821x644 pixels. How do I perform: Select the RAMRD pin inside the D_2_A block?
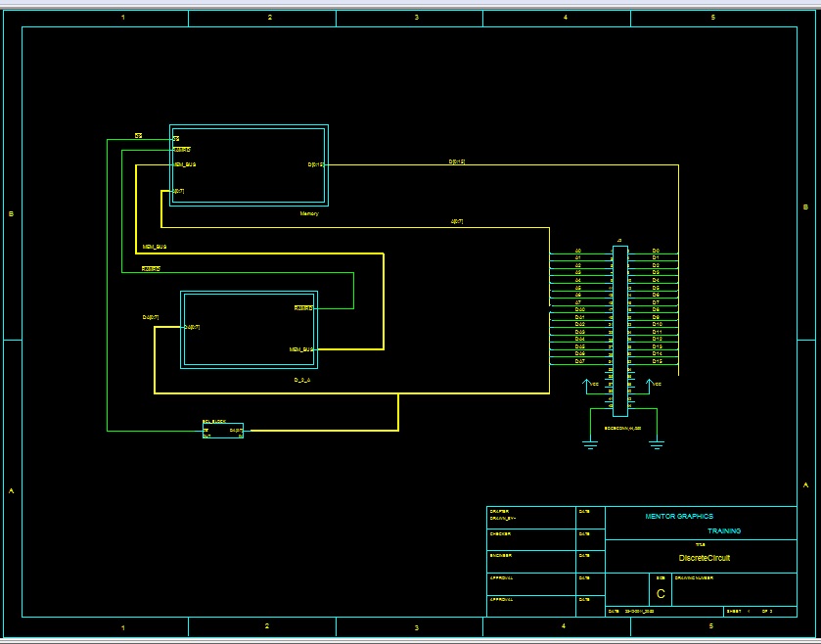303,308
